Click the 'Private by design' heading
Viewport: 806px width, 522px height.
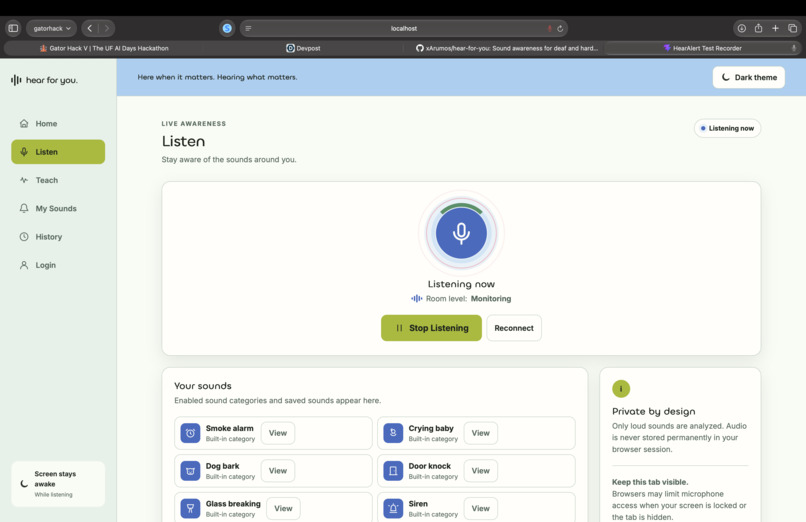point(653,412)
